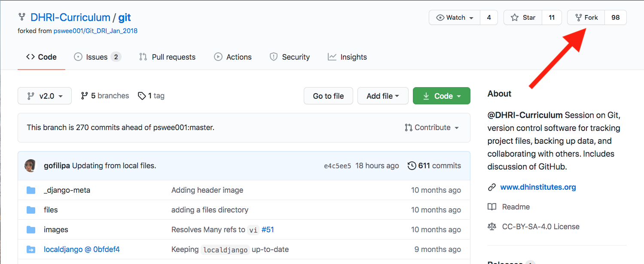Open the _django-meta folder
The height and width of the screenshot is (264, 644).
(67, 190)
